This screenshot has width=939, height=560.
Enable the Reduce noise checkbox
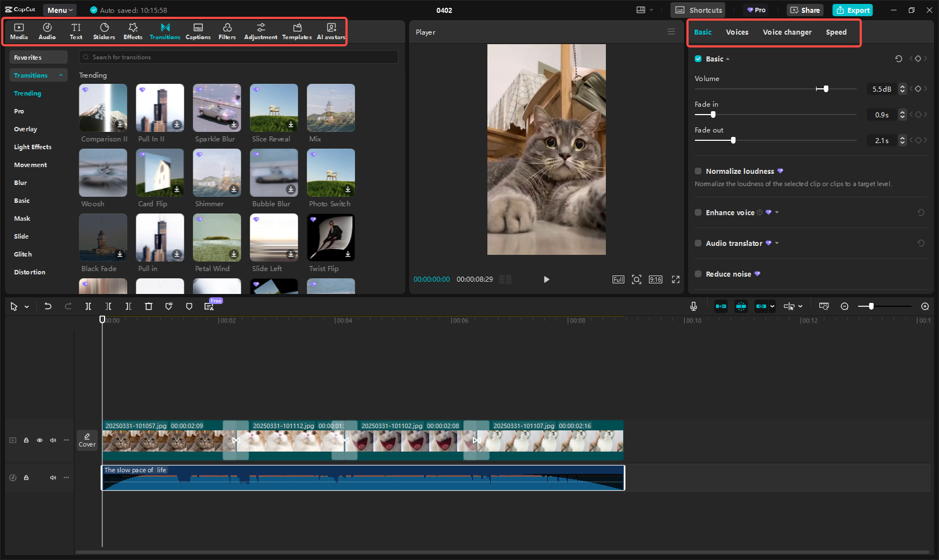(698, 274)
